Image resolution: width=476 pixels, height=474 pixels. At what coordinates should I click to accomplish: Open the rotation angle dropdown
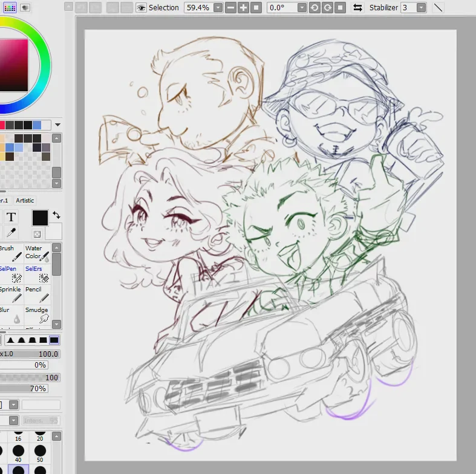[302, 8]
